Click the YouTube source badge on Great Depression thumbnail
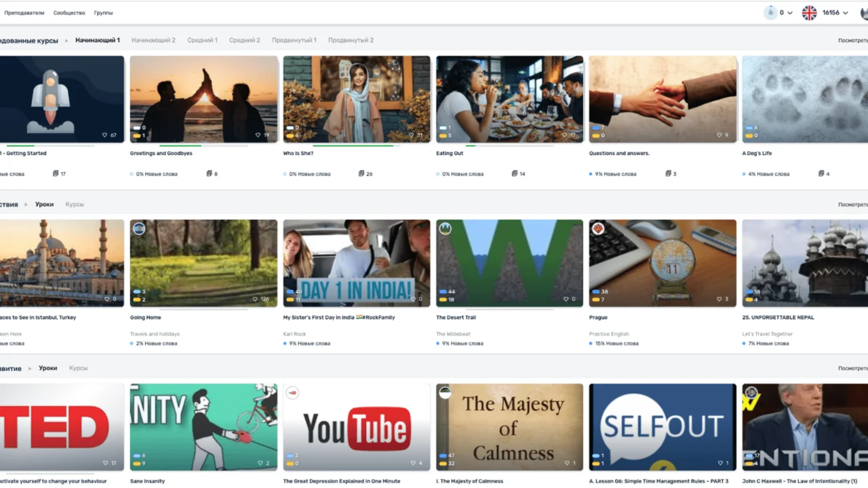The image size is (868, 488). point(292,392)
